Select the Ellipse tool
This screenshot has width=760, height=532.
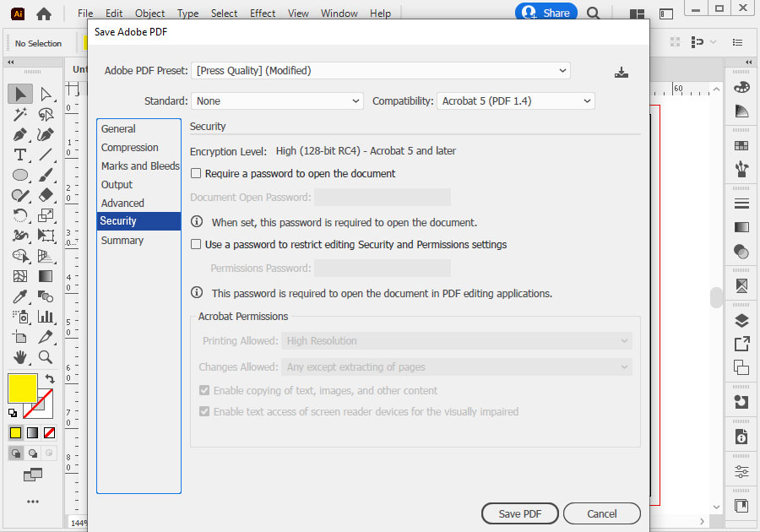pyautogui.click(x=20, y=175)
